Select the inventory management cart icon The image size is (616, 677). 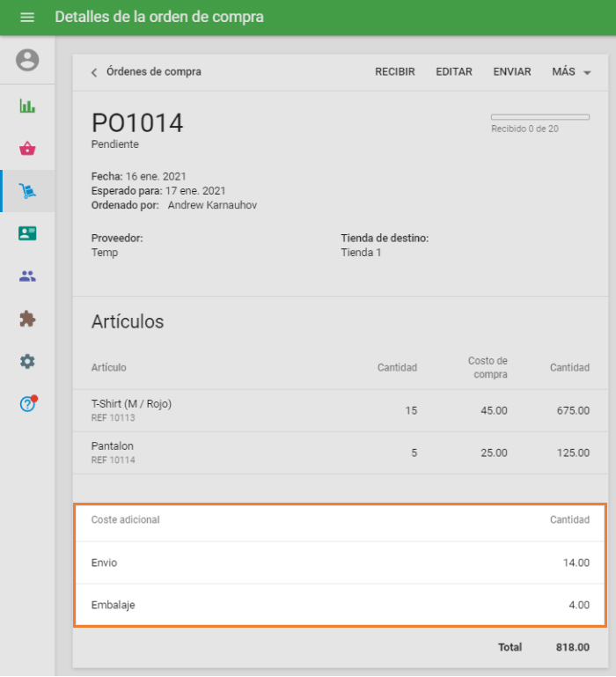[x=27, y=191]
